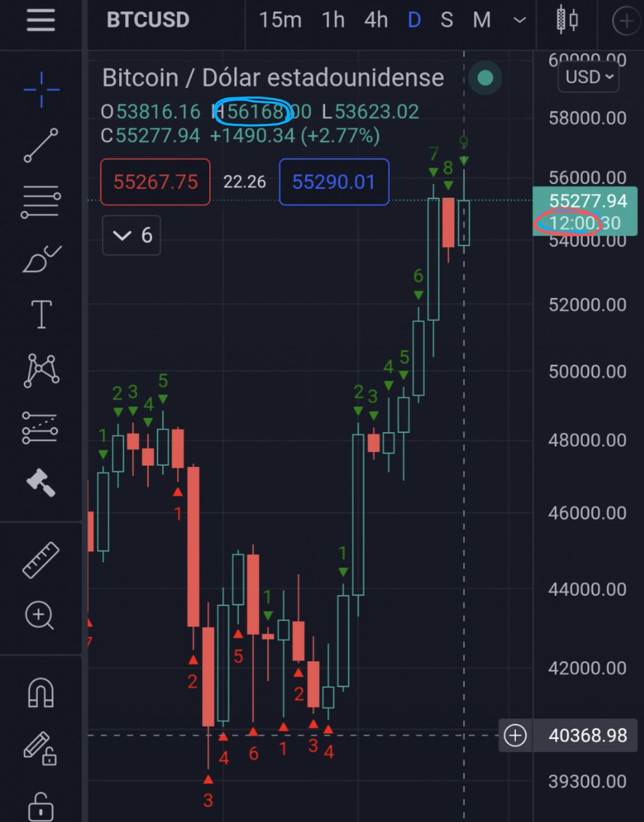Open the XABCD patterns tool
Screen dimensions: 644x822
click(41, 370)
